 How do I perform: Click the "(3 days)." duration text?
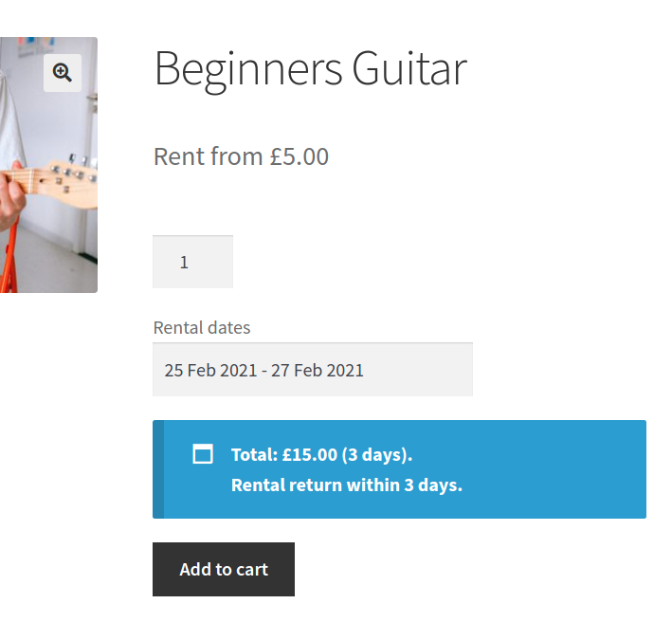coord(377,454)
